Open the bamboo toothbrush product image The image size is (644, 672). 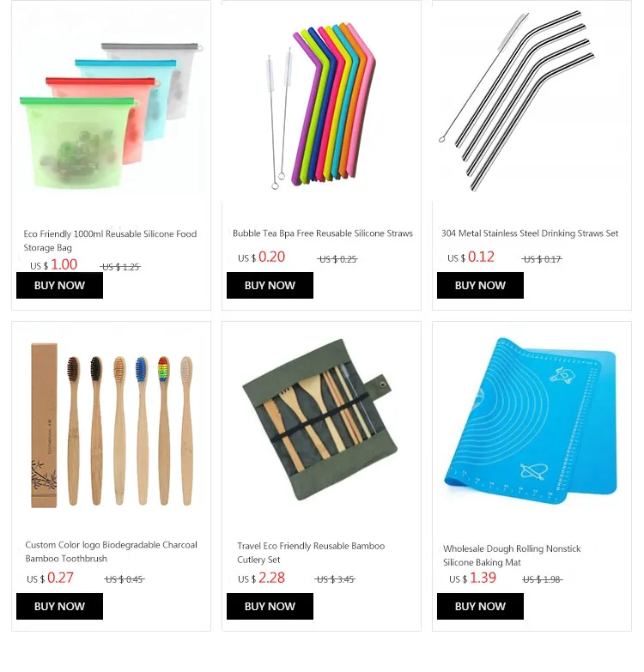[x=111, y=422]
